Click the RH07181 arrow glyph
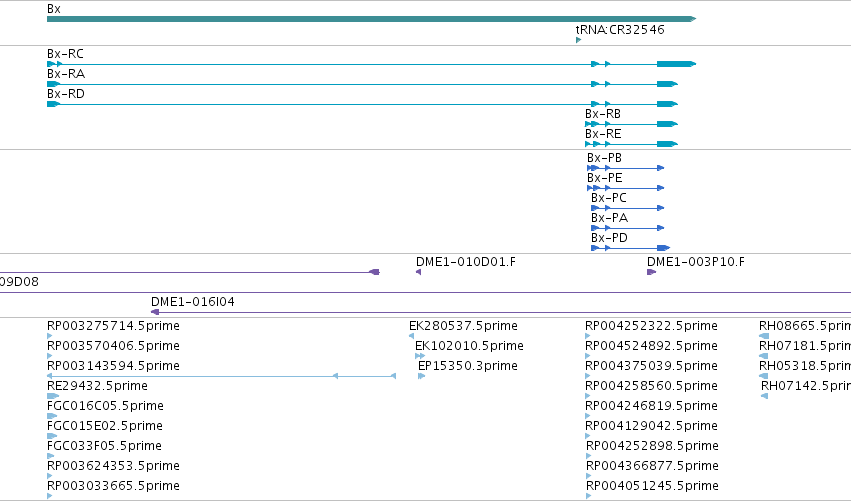 [x=764, y=356]
